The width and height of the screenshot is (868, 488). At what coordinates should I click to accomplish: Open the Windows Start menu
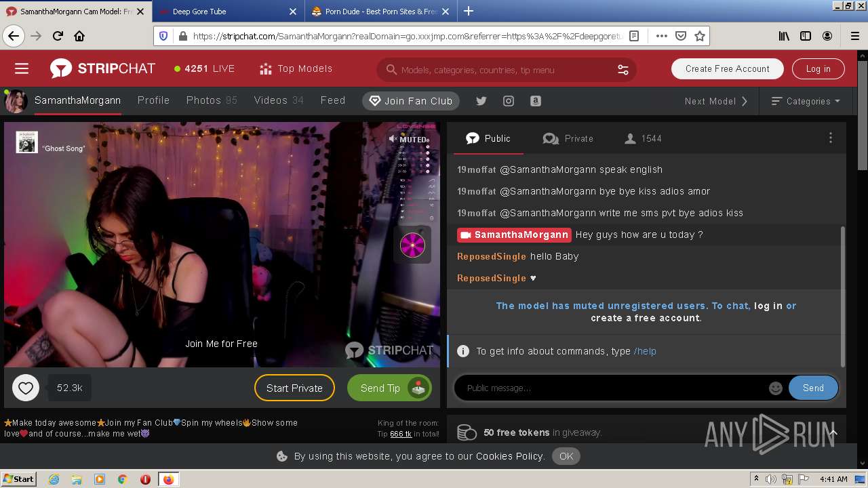pyautogui.click(x=18, y=479)
